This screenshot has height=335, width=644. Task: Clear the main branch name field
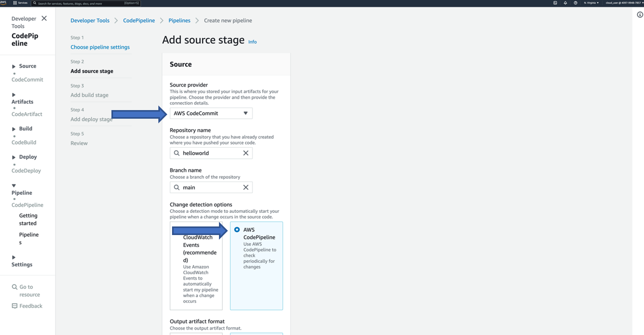click(246, 187)
